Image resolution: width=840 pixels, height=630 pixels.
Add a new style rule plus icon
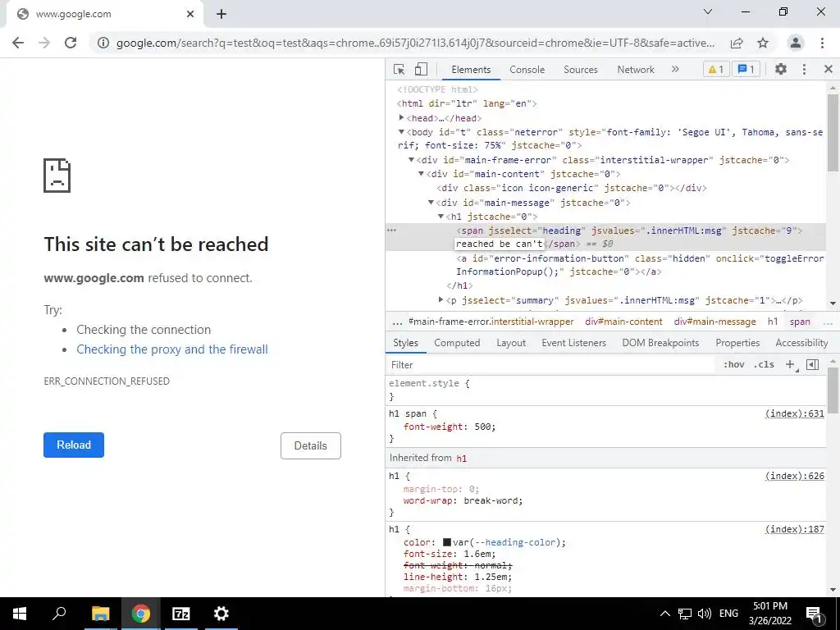click(x=790, y=365)
